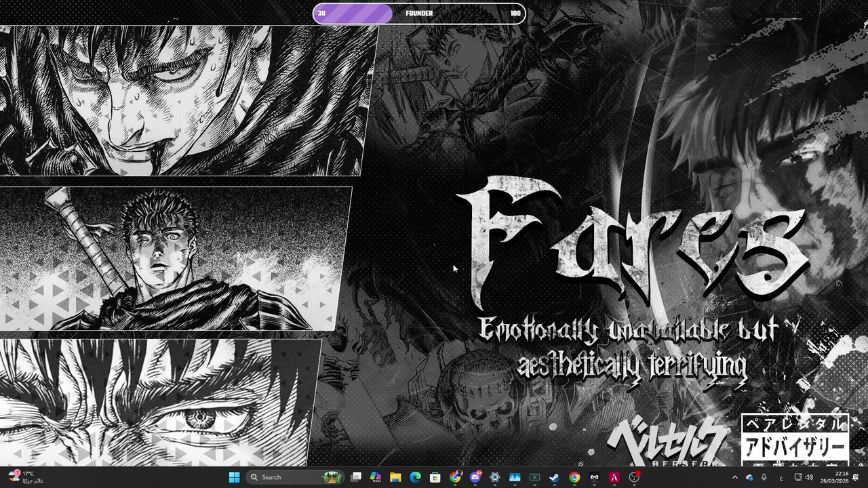Open File Explorer from the taskbar

tap(395, 477)
